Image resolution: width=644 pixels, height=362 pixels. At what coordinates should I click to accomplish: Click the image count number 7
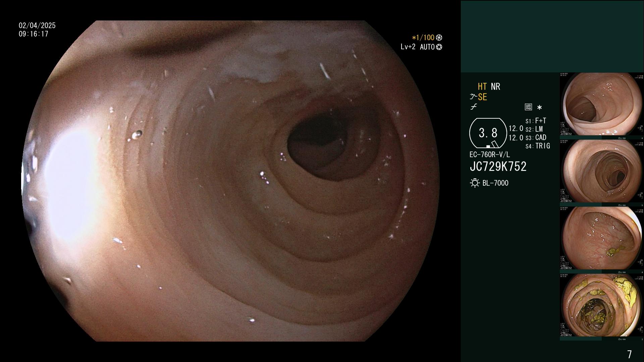tap(630, 354)
